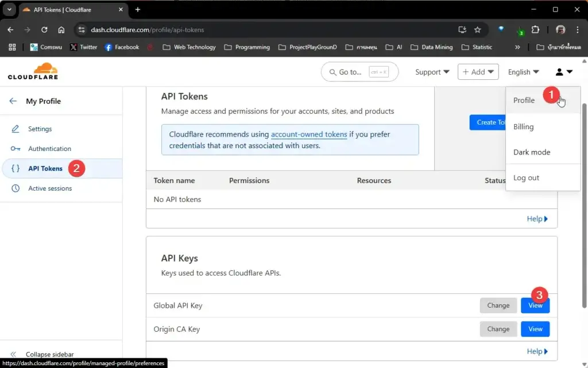View the Global API Key
Screen dimensions: 588x368
pos(535,305)
